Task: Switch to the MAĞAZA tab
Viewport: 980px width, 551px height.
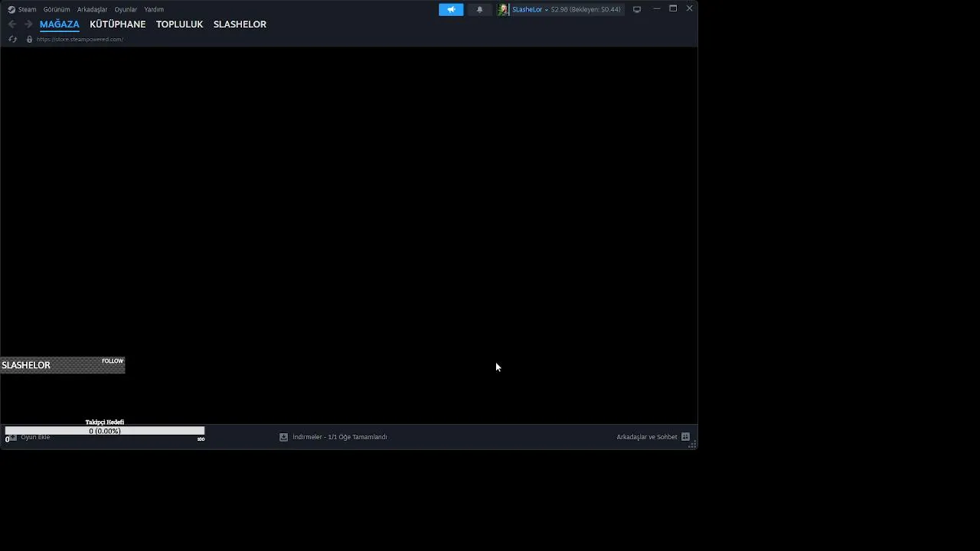Action: 60,24
